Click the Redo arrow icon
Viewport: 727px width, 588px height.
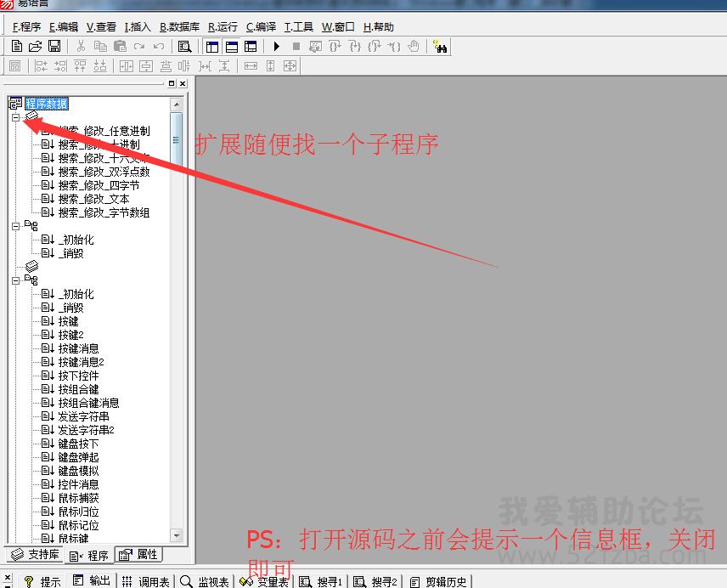tap(139, 46)
